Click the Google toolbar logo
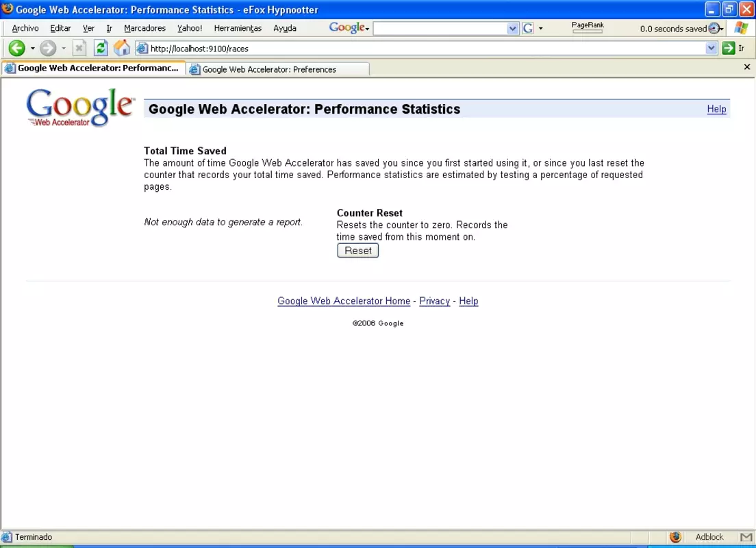The image size is (756, 548). [346, 27]
